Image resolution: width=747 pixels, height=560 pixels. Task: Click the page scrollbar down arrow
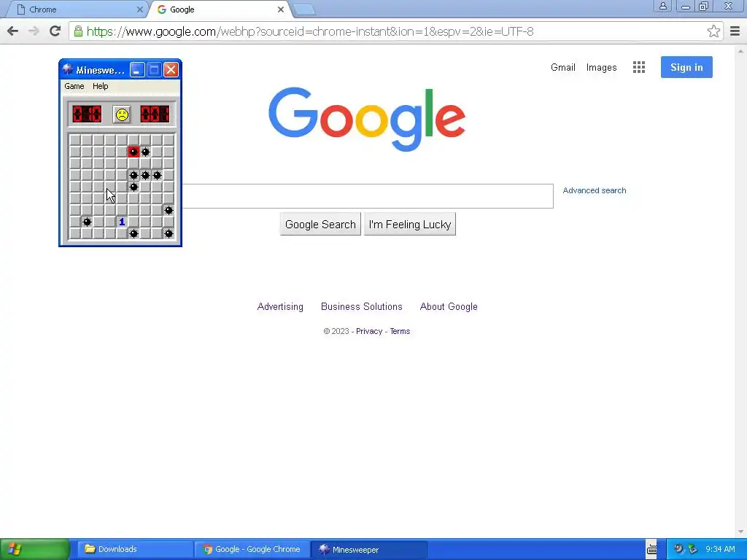741,532
